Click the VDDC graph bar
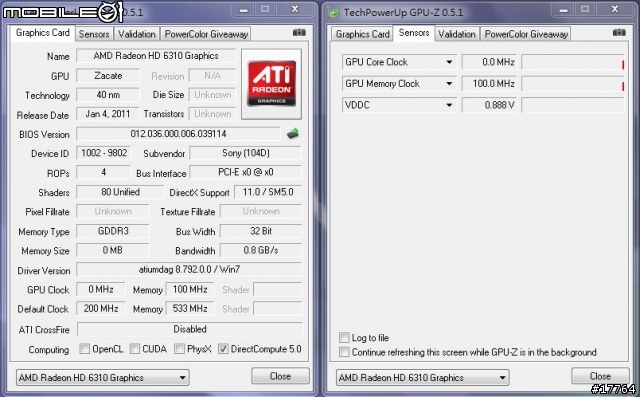Screen dimensions: 640x397 click(573, 105)
